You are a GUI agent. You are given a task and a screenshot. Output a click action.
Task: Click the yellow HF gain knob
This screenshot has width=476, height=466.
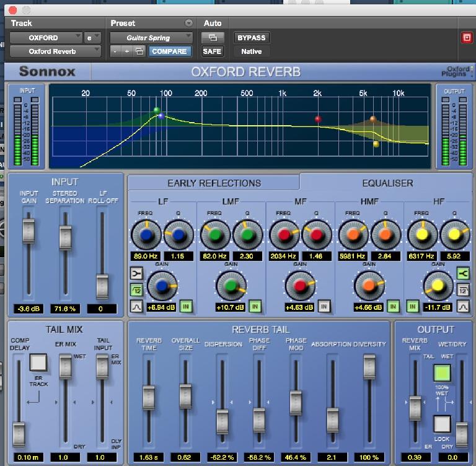(438, 286)
